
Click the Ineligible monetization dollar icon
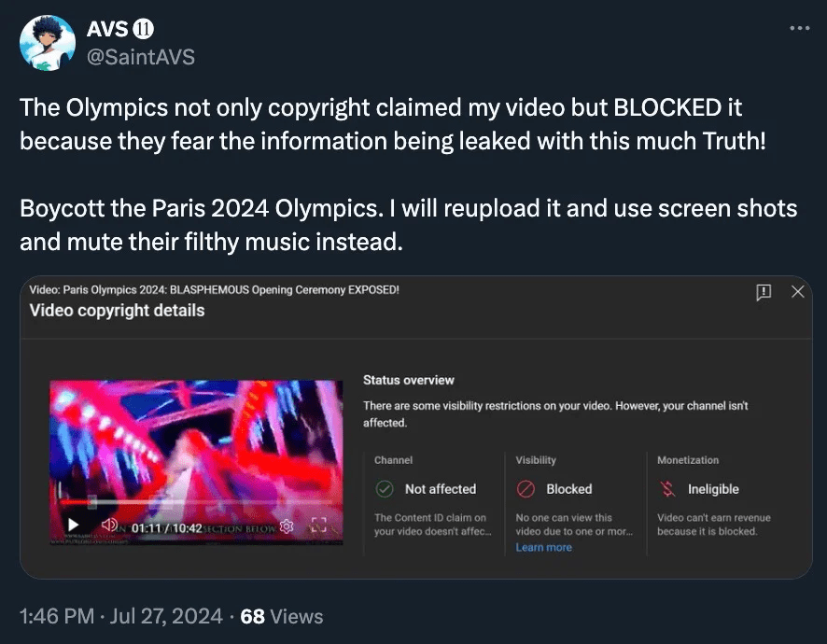tap(667, 489)
